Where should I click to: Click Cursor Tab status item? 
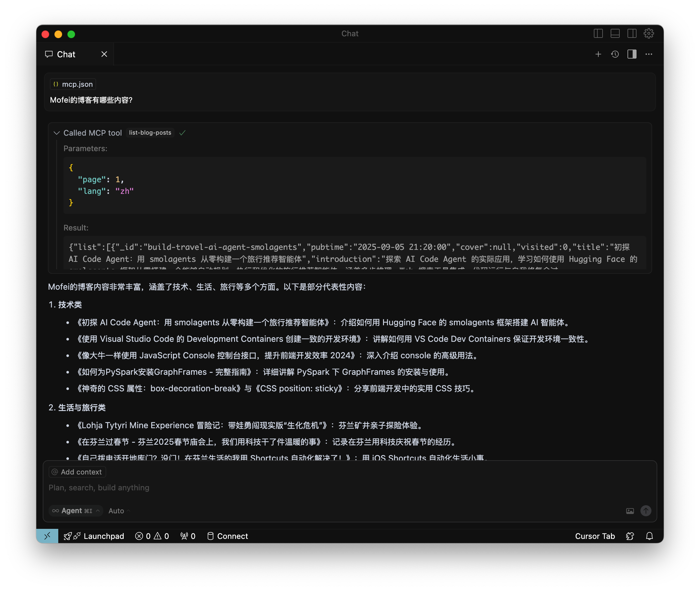[595, 536]
